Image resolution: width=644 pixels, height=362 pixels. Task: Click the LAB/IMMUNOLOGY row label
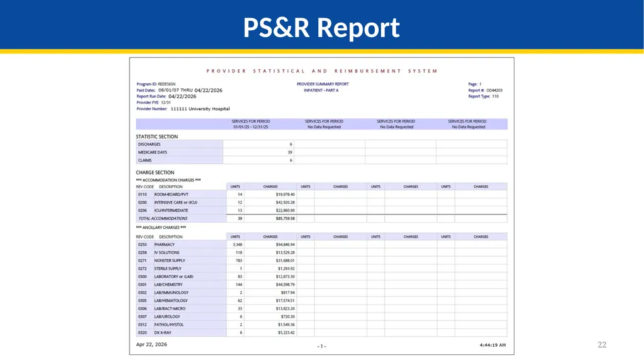tap(171, 293)
